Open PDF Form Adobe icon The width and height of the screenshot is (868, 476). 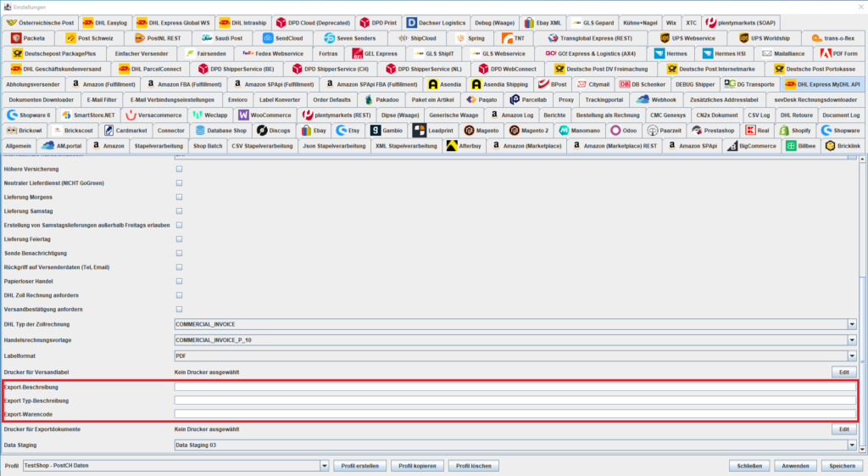point(826,53)
